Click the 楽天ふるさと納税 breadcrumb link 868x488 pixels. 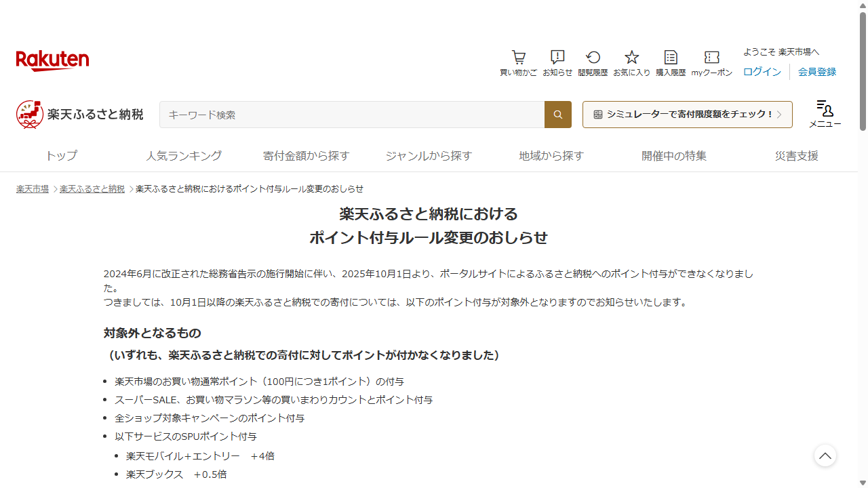[92, 189]
